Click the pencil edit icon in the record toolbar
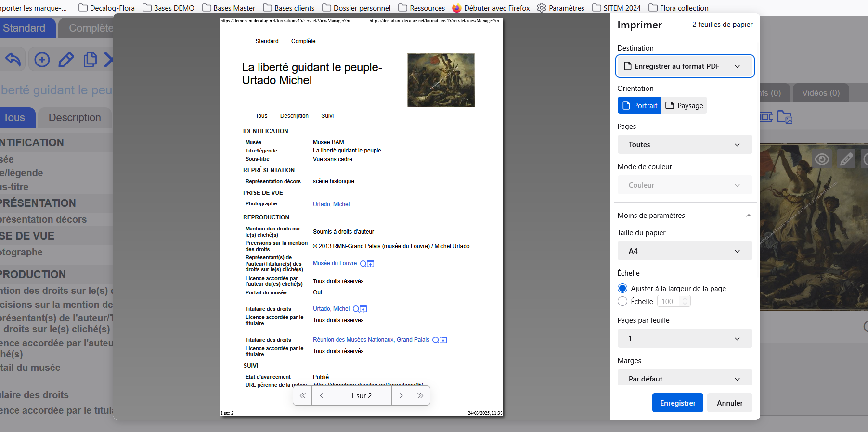This screenshot has width=868, height=432. [66, 60]
